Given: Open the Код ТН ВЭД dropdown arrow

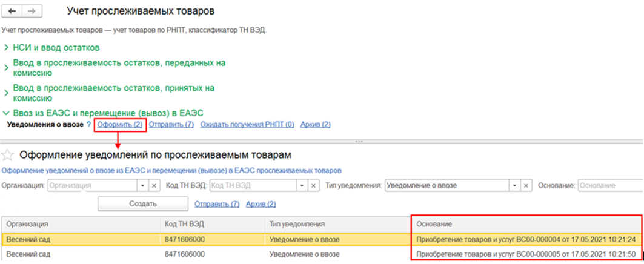Looking at the screenshot, I should [303, 185].
